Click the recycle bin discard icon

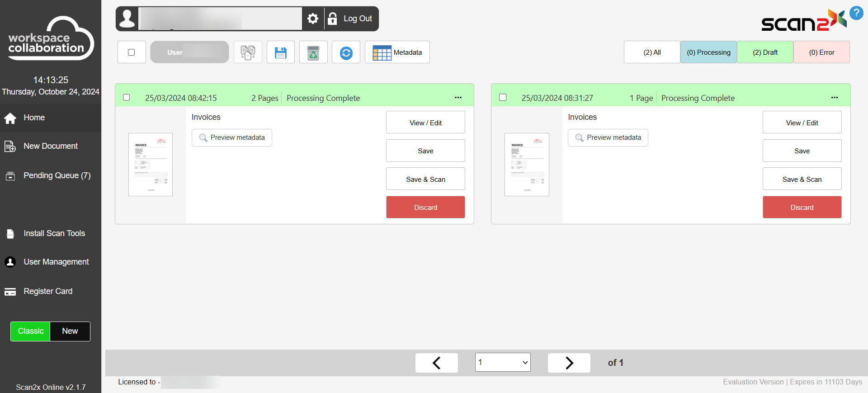(313, 52)
